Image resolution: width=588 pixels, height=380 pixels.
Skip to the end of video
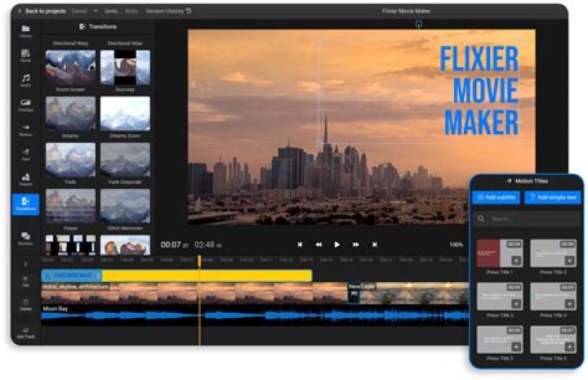[x=375, y=244]
